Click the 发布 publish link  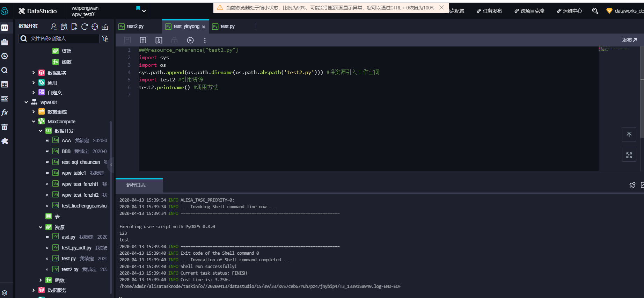click(629, 40)
